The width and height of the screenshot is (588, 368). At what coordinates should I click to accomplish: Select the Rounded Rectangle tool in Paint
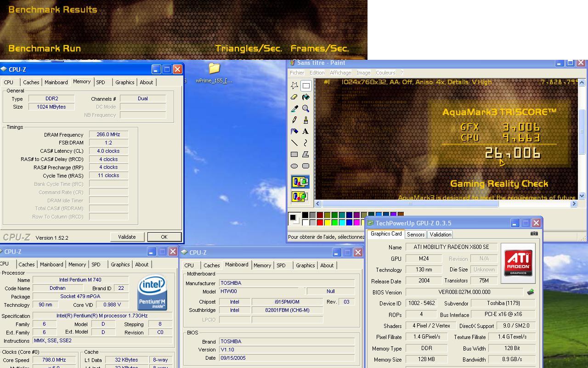pyautogui.click(x=306, y=166)
